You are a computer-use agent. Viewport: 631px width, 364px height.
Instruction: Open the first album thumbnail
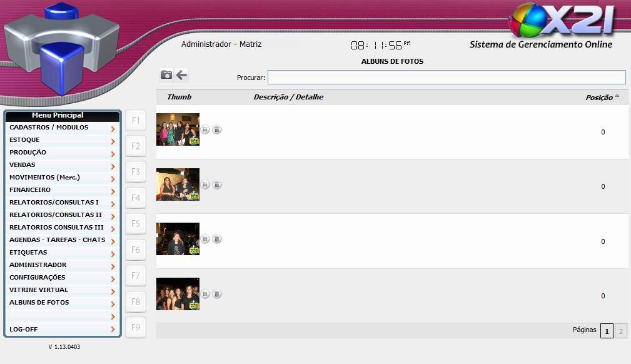click(178, 129)
